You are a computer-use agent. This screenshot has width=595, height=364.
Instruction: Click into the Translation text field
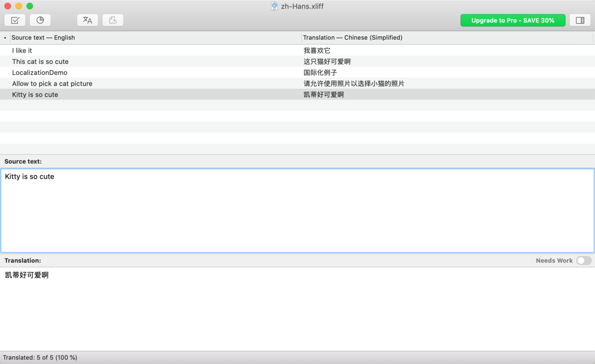point(297,307)
